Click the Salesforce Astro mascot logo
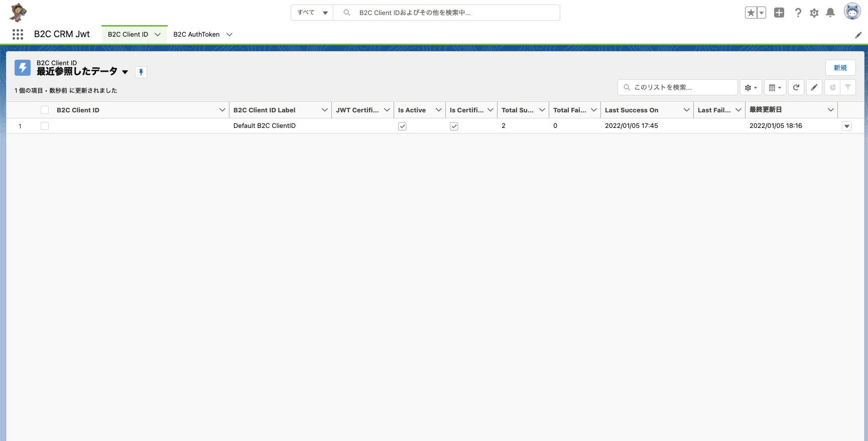 point(18,13)
